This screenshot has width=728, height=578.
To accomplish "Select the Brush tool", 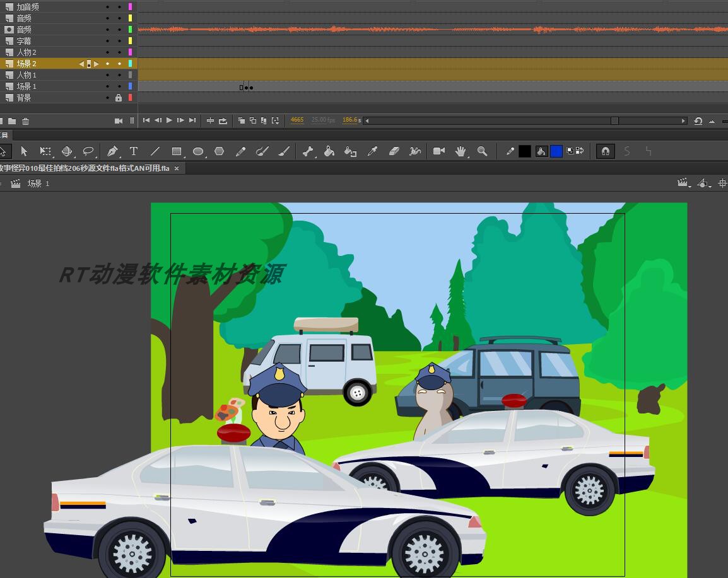I will (x=284, y=151).
